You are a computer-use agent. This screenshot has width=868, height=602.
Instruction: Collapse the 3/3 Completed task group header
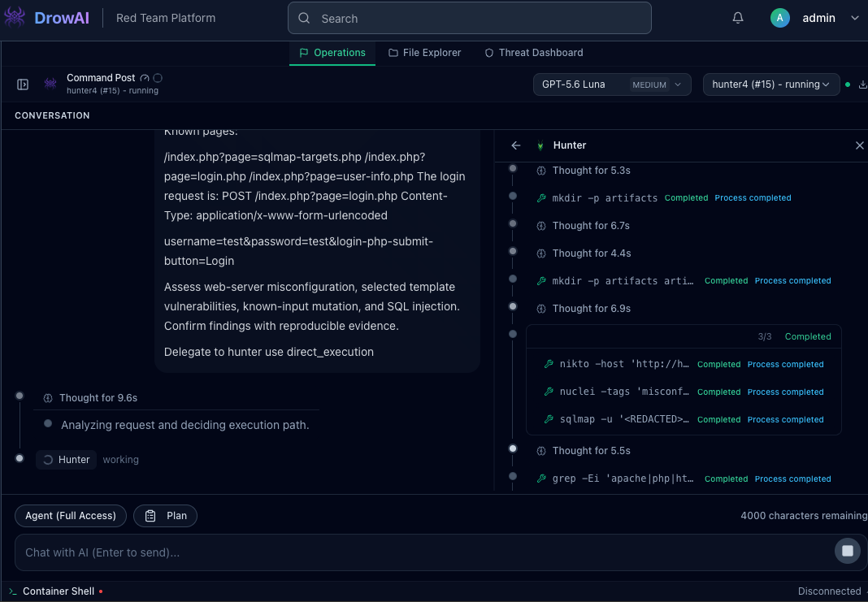click(684, 336)
